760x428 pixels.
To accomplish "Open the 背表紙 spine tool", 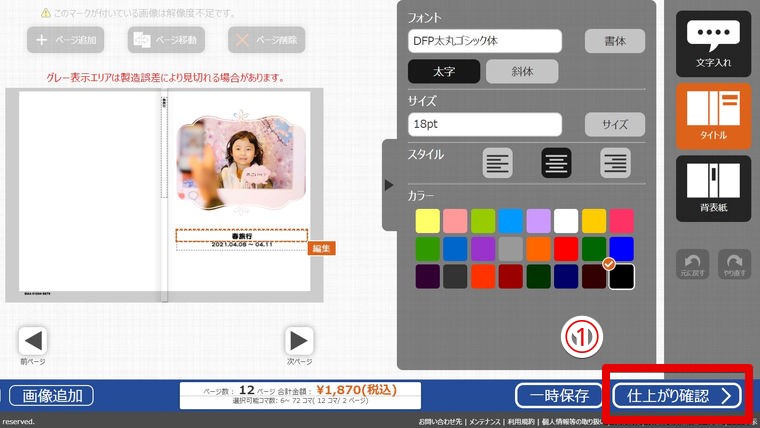I will (x=713, y=189).
